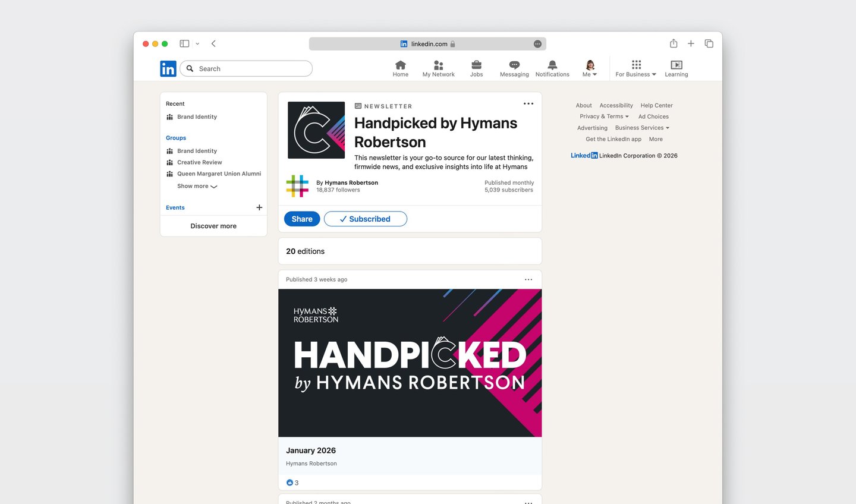856x504 pixels.
Task: Click Hymans Robertson author name
Action: point(351,182)
